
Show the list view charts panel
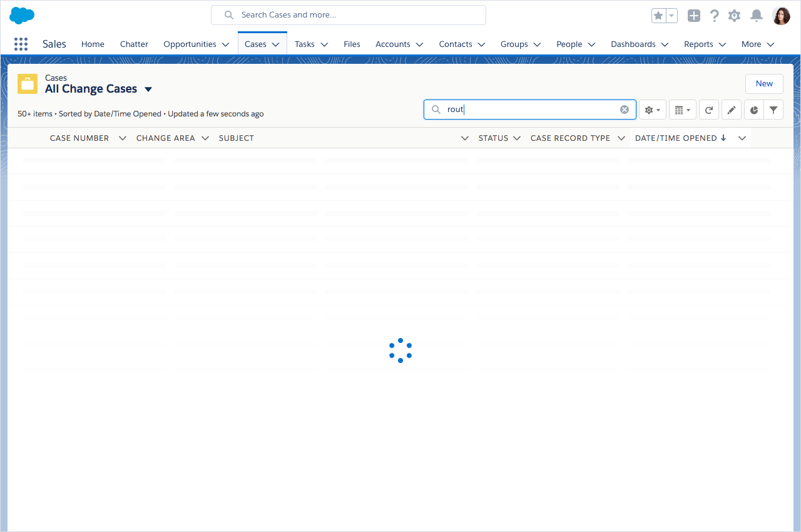pos(754,110)
